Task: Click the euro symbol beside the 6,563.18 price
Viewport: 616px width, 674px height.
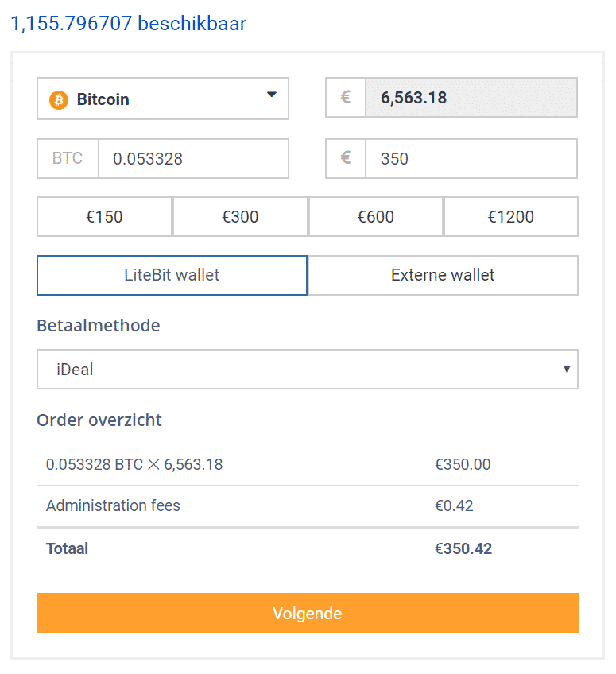Action: [x=346, y=97]
